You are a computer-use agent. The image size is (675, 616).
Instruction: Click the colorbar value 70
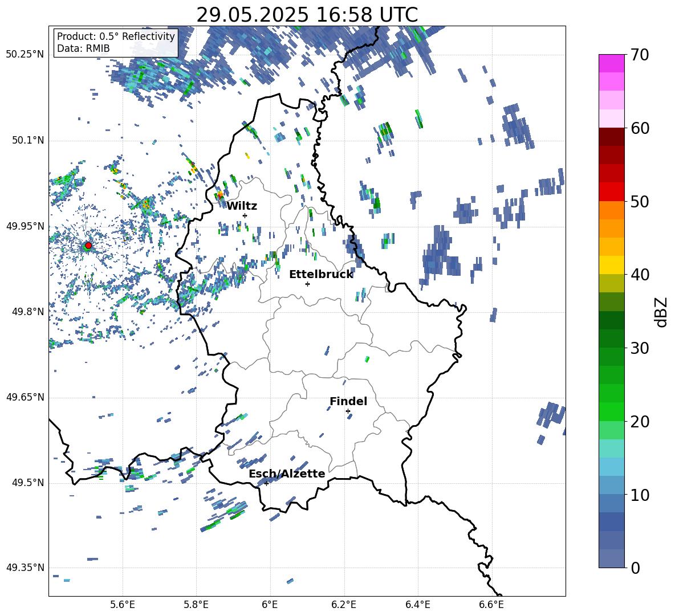(640, 55)
